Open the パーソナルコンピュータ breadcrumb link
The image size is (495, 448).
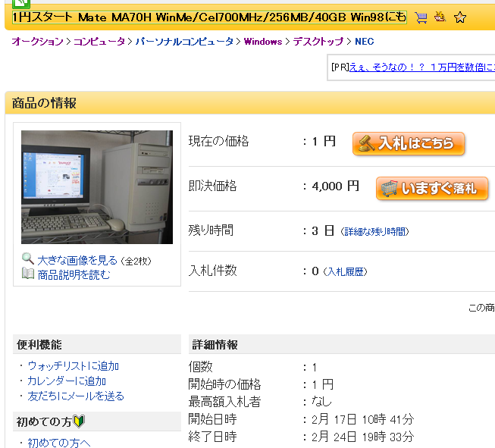coord(184,42)
